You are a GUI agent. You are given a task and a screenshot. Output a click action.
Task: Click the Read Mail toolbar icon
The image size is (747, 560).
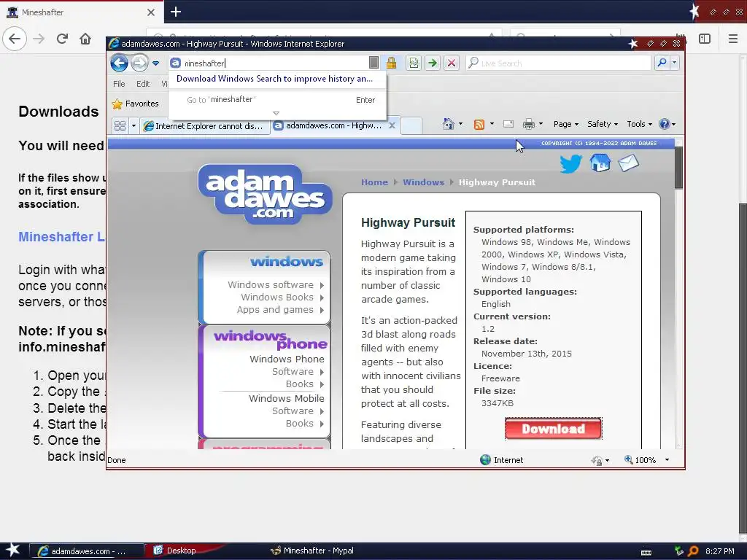pyautogui.click(x=508, y=124)
